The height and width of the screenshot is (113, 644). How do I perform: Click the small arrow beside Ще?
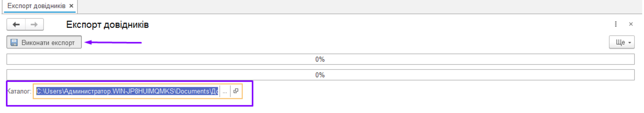click(629, 43)
